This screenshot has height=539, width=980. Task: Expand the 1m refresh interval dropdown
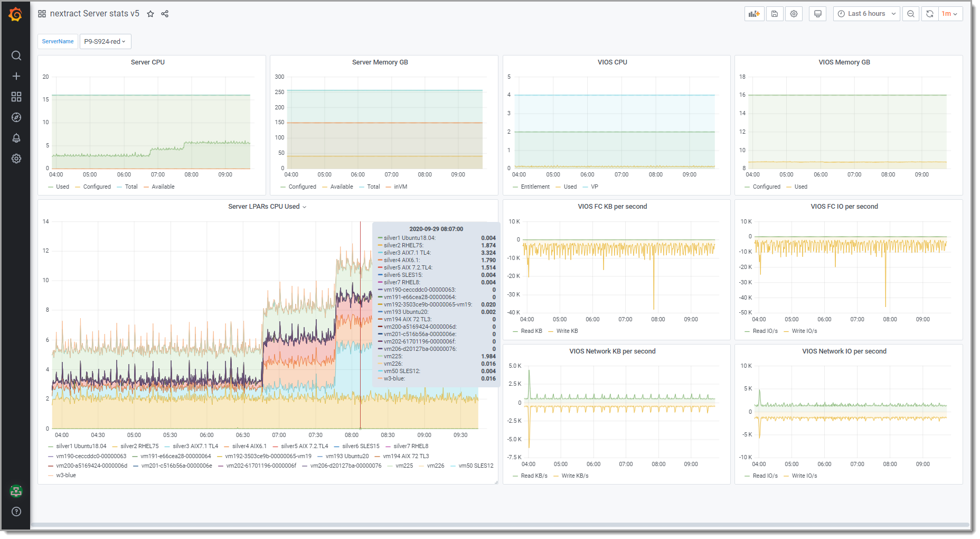(949, 14)
